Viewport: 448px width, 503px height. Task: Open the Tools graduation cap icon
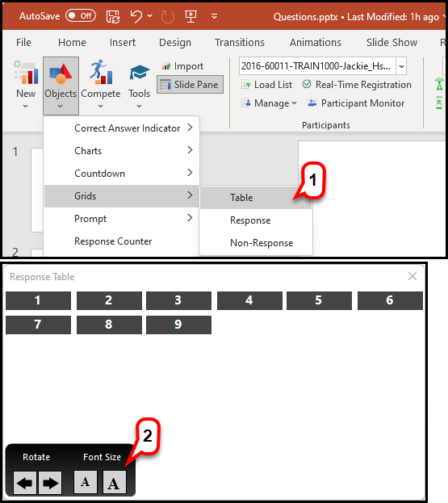(139, 73)
